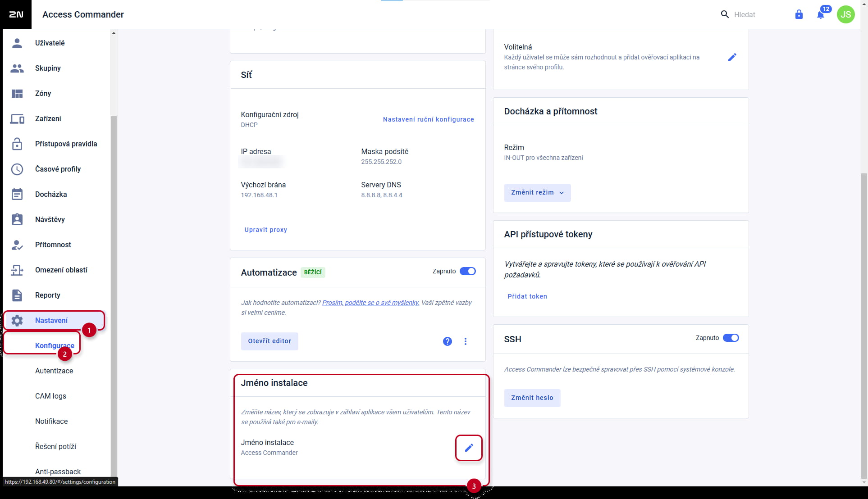Open Přístupová pravidla lock icon
Screen dimensions: 868x499
[x=17, y=144]
